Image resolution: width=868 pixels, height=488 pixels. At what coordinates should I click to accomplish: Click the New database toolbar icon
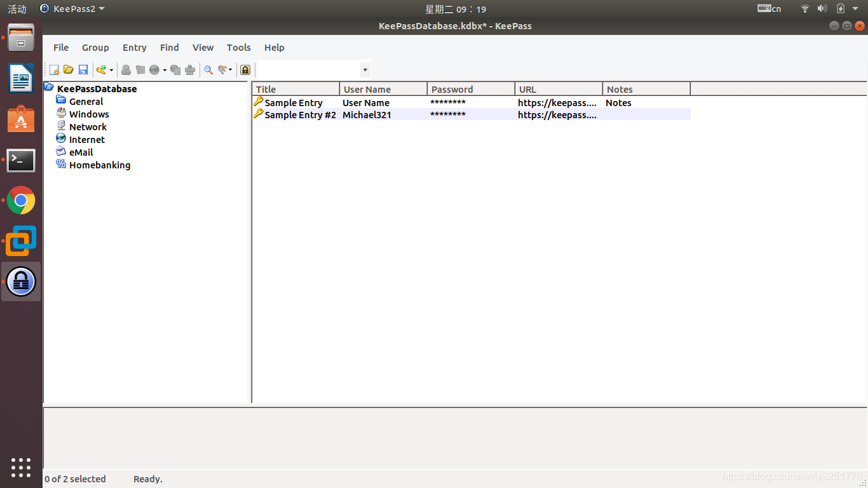[x=55, y=70]
